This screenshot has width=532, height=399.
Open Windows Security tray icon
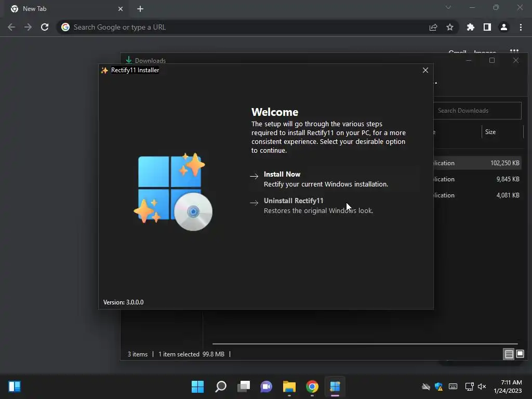coord(438,387)
